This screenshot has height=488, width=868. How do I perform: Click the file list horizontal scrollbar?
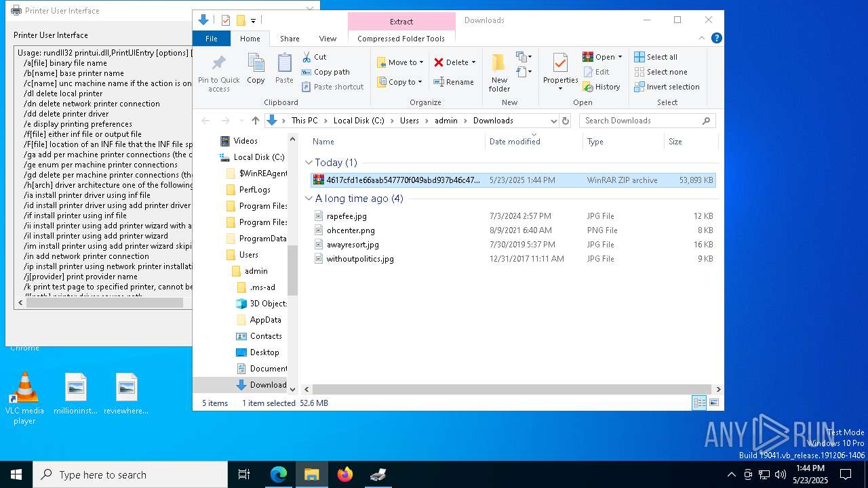point(512,389)
